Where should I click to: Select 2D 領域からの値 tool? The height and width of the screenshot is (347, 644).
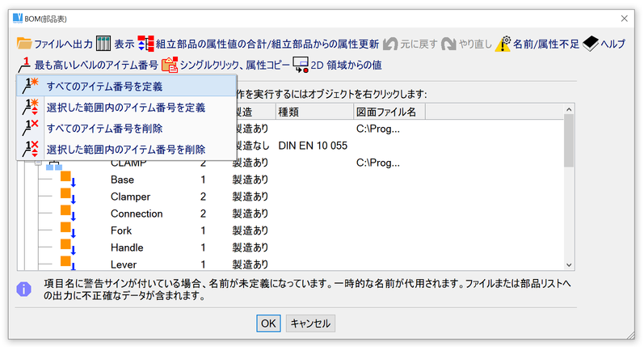tap(301, 65)
